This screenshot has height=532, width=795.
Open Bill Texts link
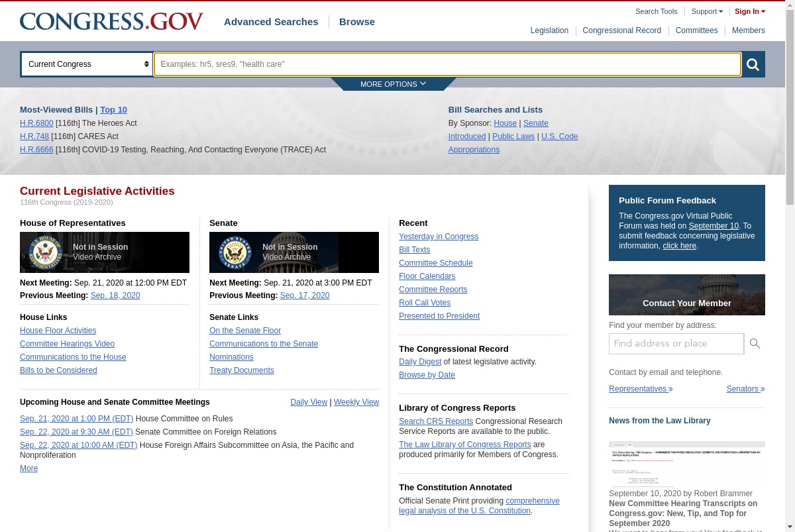(x=414, y=250)
